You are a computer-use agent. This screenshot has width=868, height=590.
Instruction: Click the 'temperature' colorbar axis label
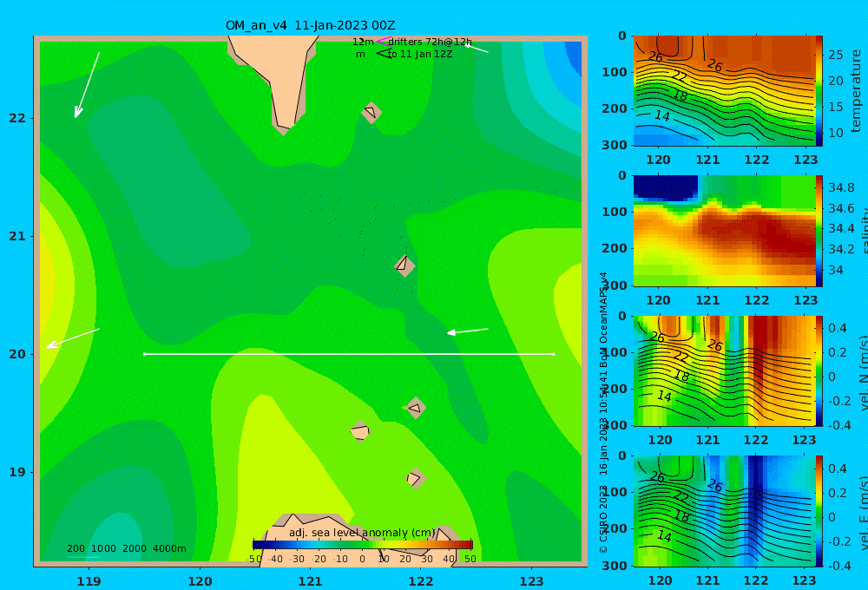click(856, 91)
